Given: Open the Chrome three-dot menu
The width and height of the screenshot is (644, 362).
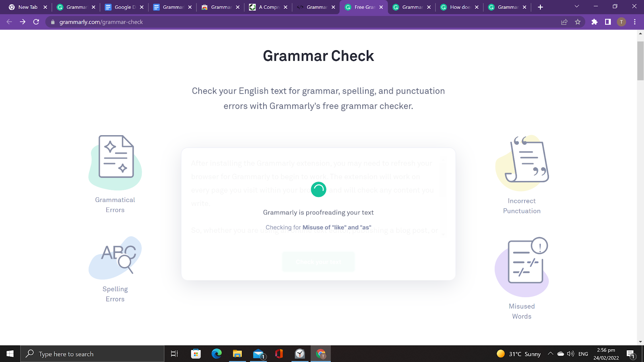Looking at the screenshot, I should (635, 22).
